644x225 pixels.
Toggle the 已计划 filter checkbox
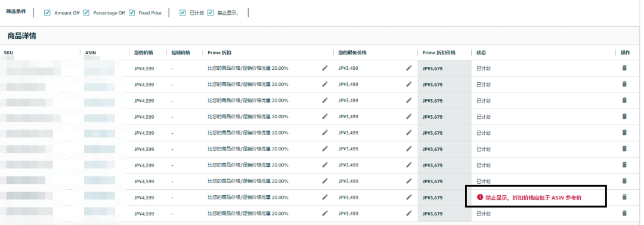click(x=183, y=13)
